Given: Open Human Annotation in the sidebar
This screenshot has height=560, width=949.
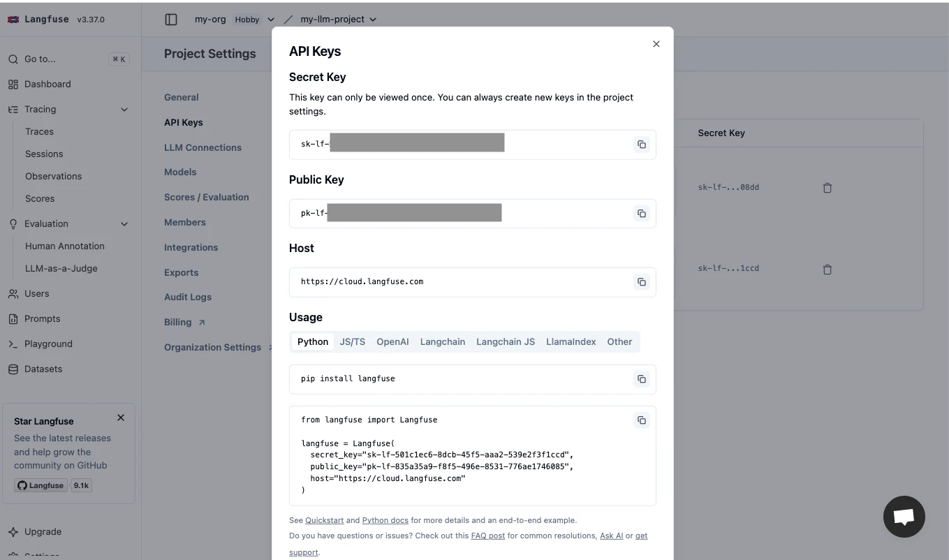Looking at the screenshot, I should click(x=65, y=246).
